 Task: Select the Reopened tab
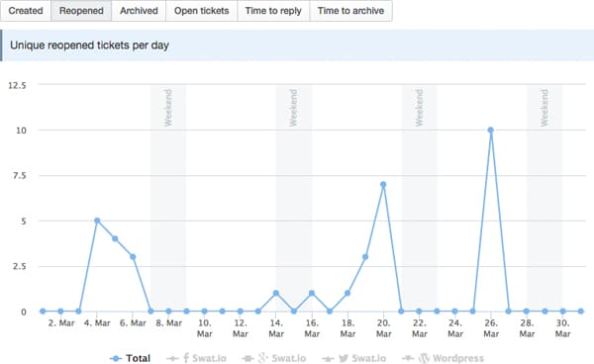click(81, 11)
